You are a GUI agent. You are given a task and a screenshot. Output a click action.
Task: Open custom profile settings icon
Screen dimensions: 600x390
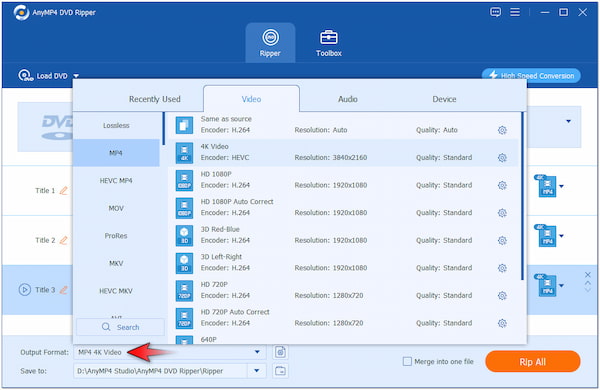280,352
